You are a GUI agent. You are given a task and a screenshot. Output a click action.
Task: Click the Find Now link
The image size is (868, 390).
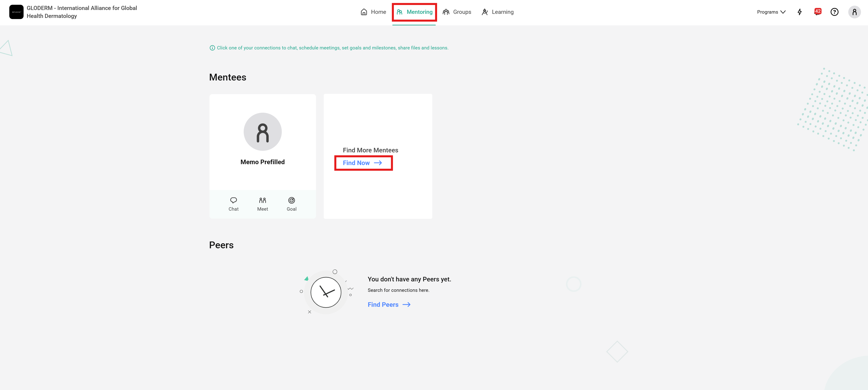[x=362, y=163]
